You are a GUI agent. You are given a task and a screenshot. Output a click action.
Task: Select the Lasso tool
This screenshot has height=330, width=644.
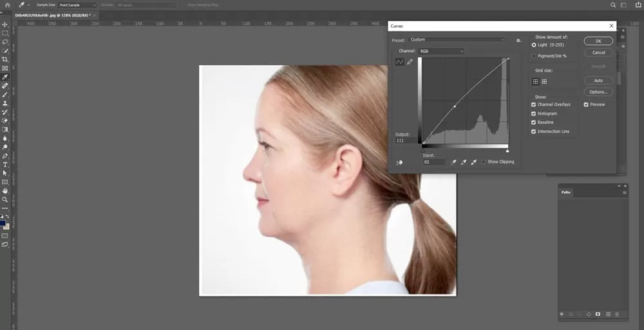[x=5, y=42]
